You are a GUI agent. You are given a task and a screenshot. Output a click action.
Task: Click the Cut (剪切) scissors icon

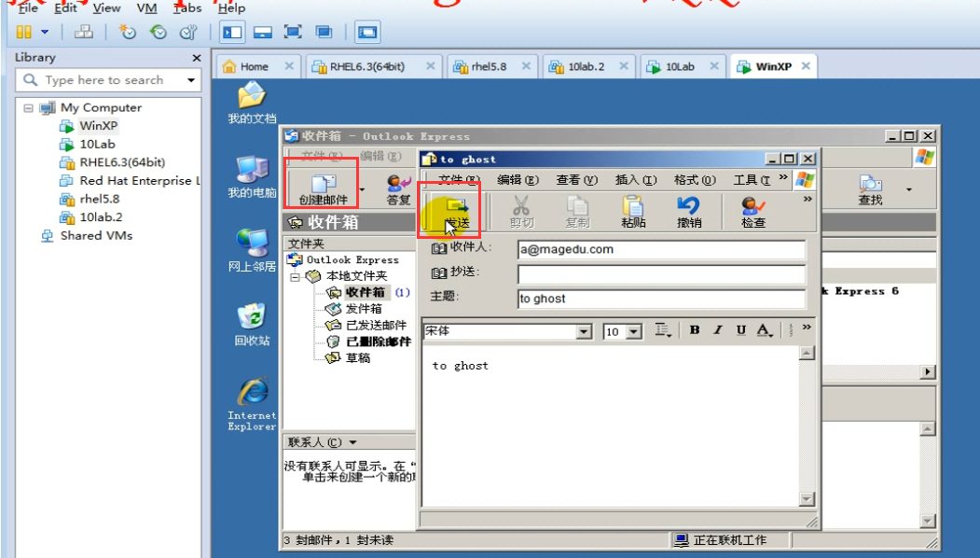tap(521, 212)
